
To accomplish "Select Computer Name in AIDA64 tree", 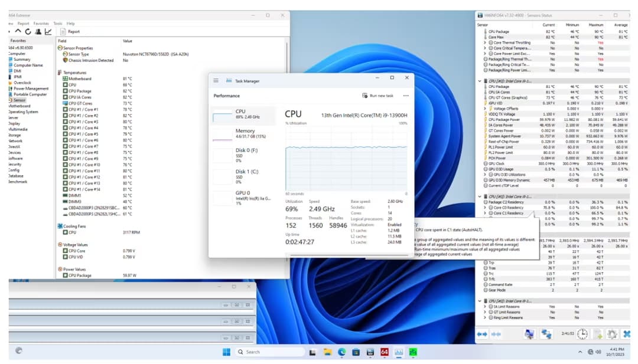I will [28, 65].
